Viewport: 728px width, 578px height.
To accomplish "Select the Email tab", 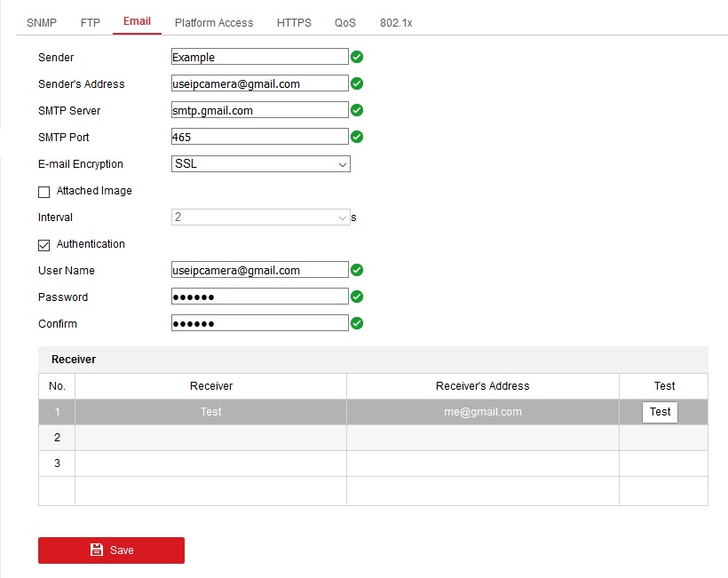I will tap(137, 21).
